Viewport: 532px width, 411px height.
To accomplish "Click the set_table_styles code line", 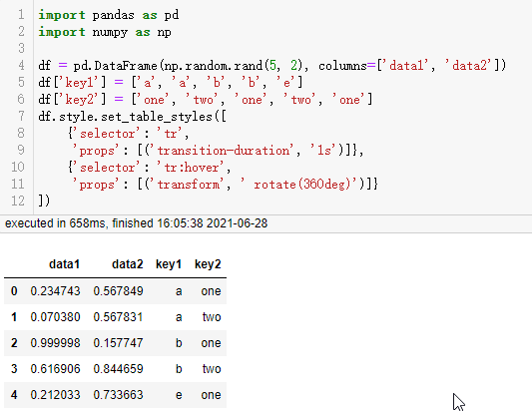I will (133, 117).
